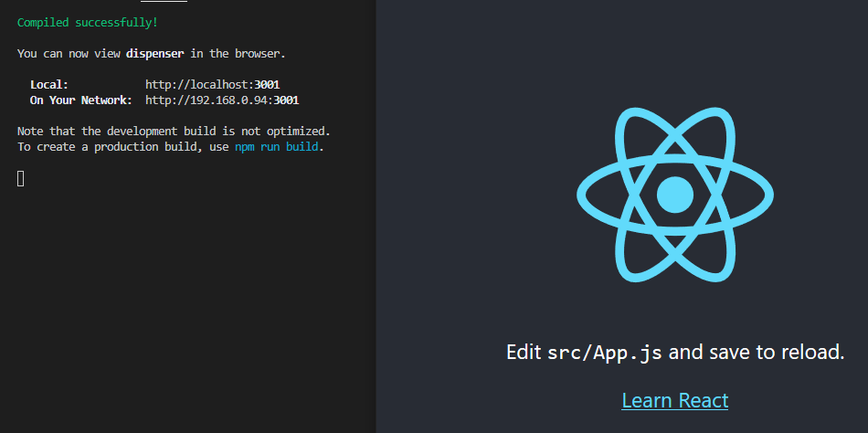The width and height of the screenshot is (868, 433).
Task: Open the http://localhost:3001 URL in terminal
Action: (x=213, y=85)
